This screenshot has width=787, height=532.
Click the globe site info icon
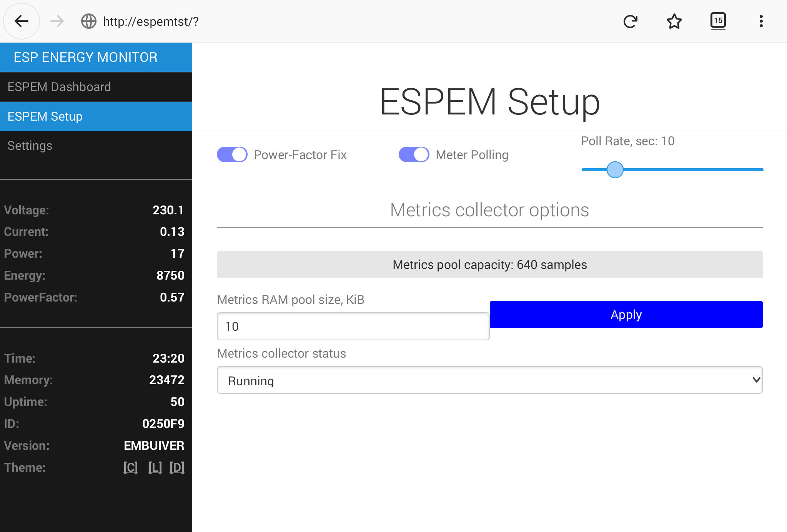89,21
